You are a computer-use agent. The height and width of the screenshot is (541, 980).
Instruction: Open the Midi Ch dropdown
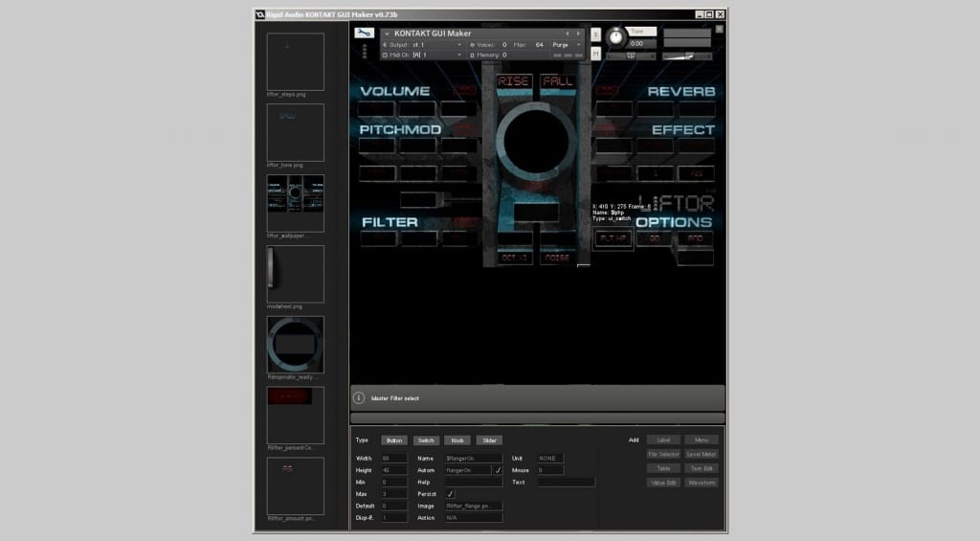click(x=458, y=55)
